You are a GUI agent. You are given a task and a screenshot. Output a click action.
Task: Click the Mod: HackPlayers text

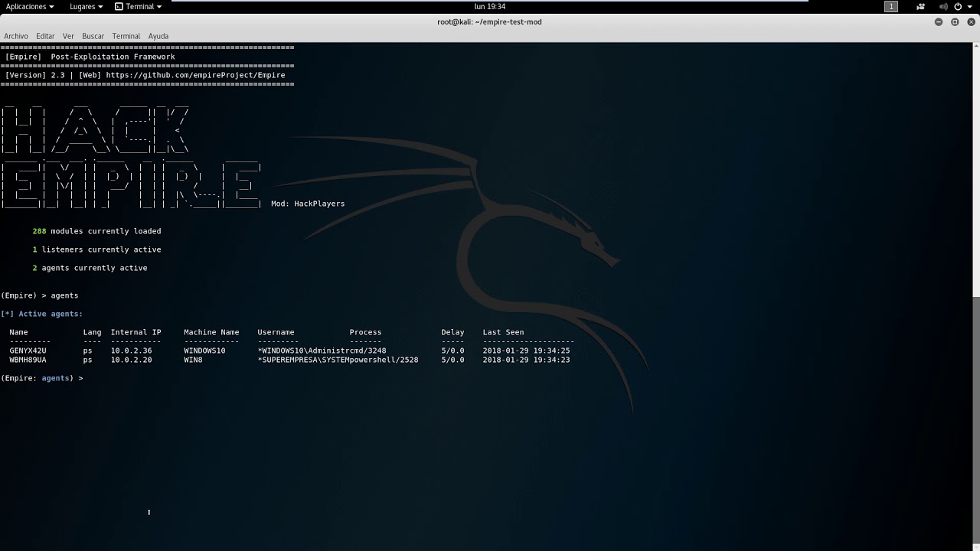308,204
